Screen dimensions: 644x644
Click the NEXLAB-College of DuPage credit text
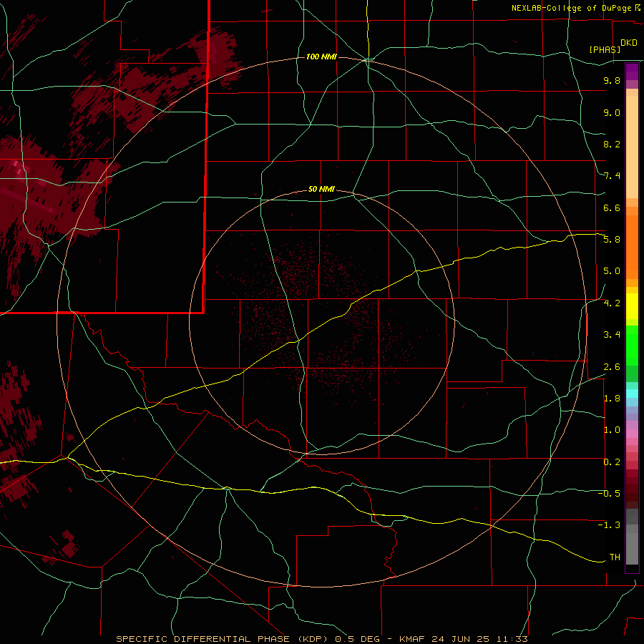tap(573, 8)
